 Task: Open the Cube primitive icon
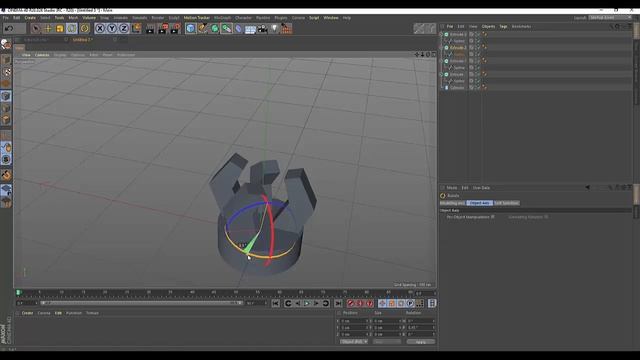pyautogui.click(x=190, y=28)
